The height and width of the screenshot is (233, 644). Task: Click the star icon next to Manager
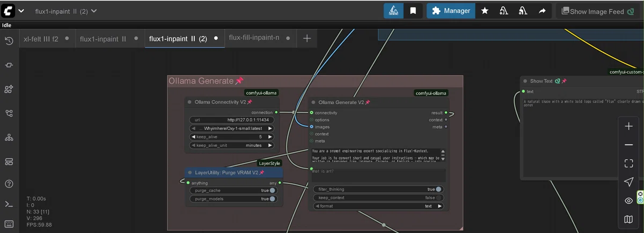tap(485, 11)
